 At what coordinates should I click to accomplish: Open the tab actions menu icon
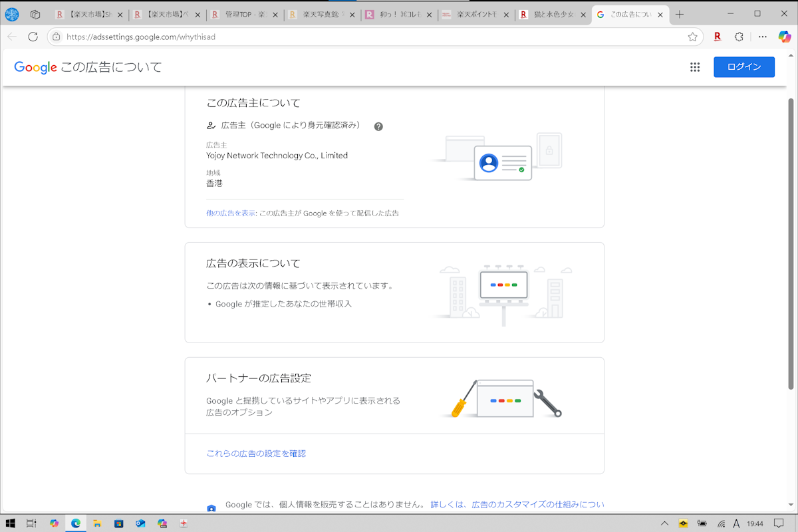pos(35,14)
